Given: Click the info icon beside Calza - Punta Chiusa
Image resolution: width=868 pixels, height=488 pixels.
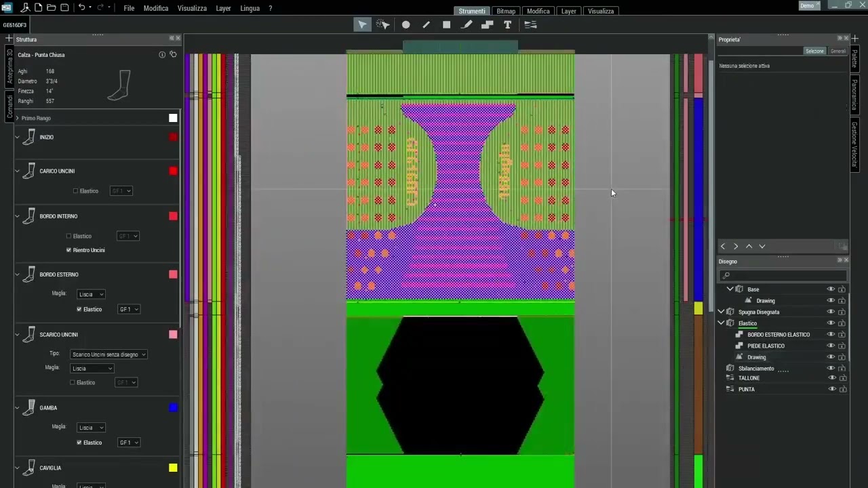Looking at the screenshot, I should tap(162, 54).
